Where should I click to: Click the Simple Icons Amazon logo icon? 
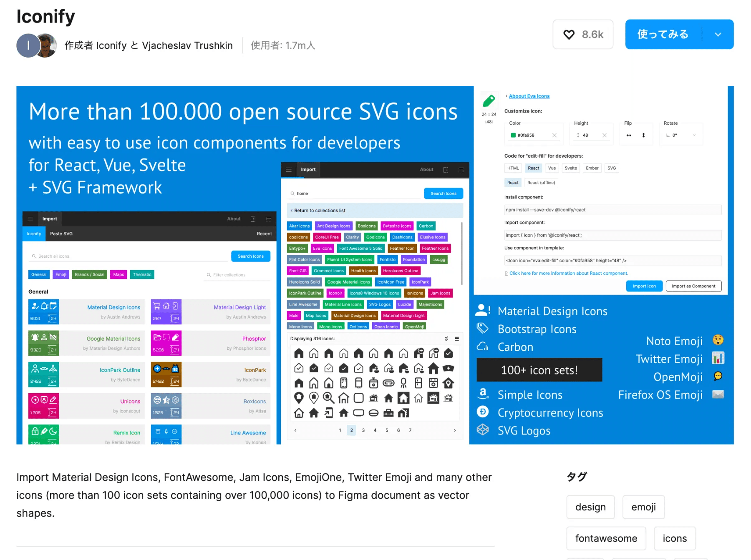(x=483, y=394)
